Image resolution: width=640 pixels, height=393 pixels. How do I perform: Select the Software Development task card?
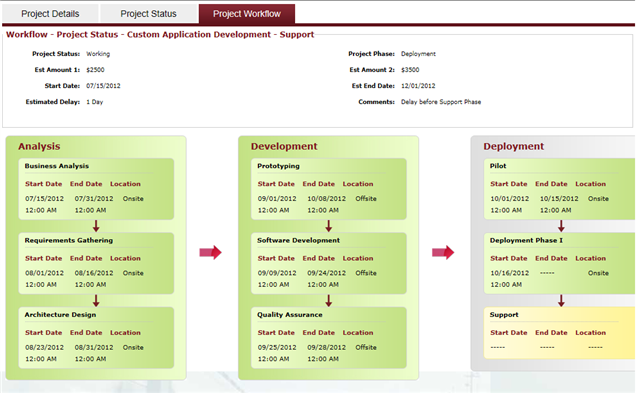click(329, 263)
